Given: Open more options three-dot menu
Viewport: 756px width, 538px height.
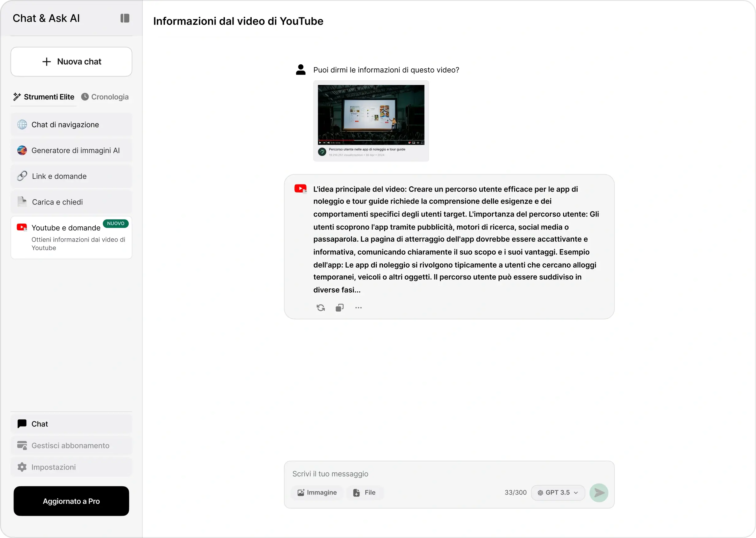Looking at the screenshot, I should pos(358,308).
